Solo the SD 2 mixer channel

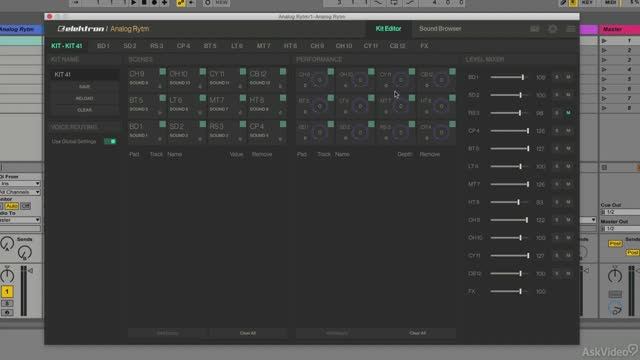click(556, 95)
